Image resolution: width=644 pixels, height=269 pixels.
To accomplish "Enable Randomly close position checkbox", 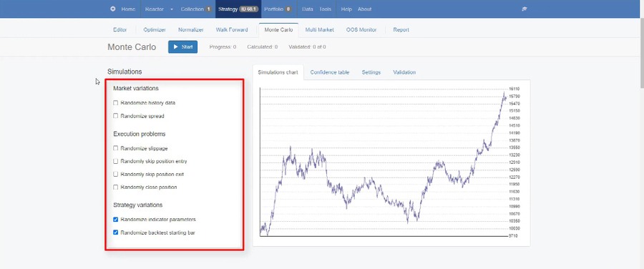I will tap(115, 187).
